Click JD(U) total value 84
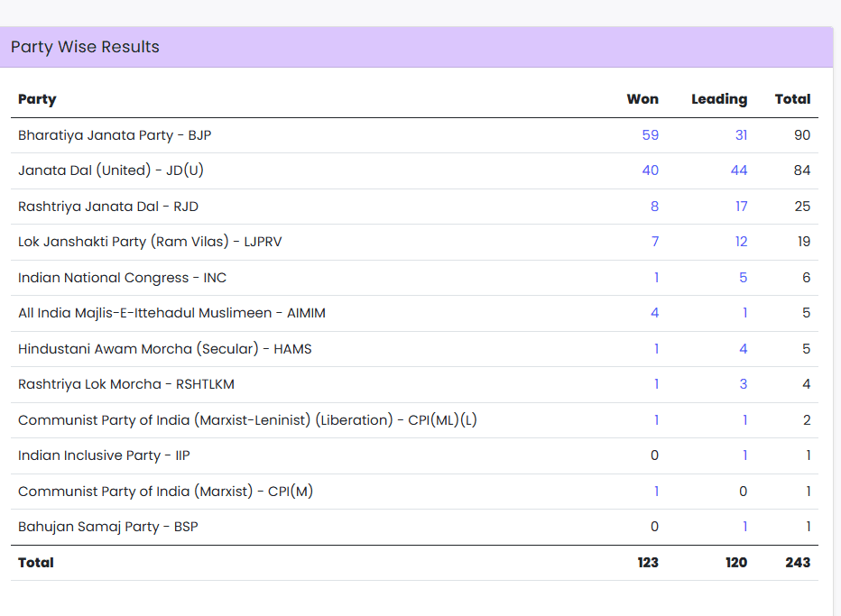Image resolution: width=841 pixels, height=616 pixels. (x=802, y=170)
